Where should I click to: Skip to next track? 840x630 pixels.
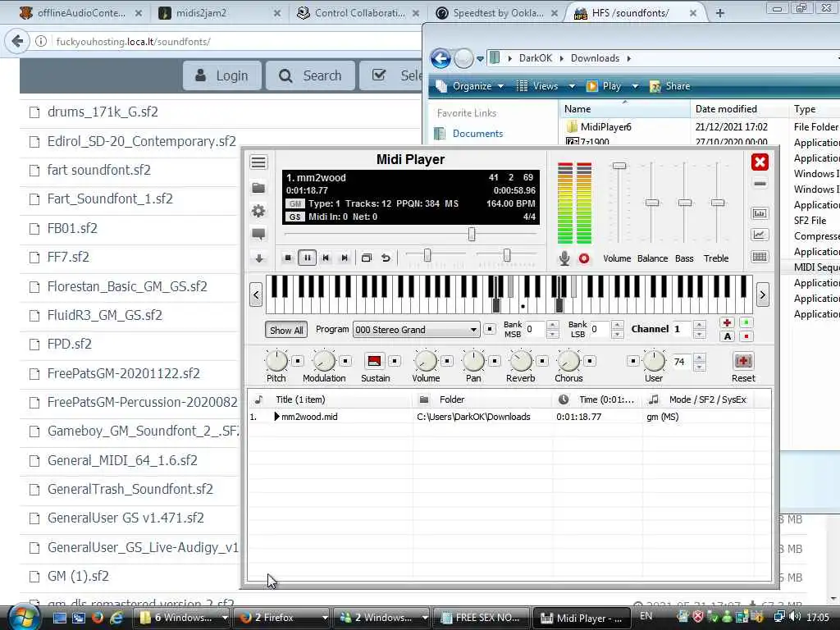click(x=345, y=258)
